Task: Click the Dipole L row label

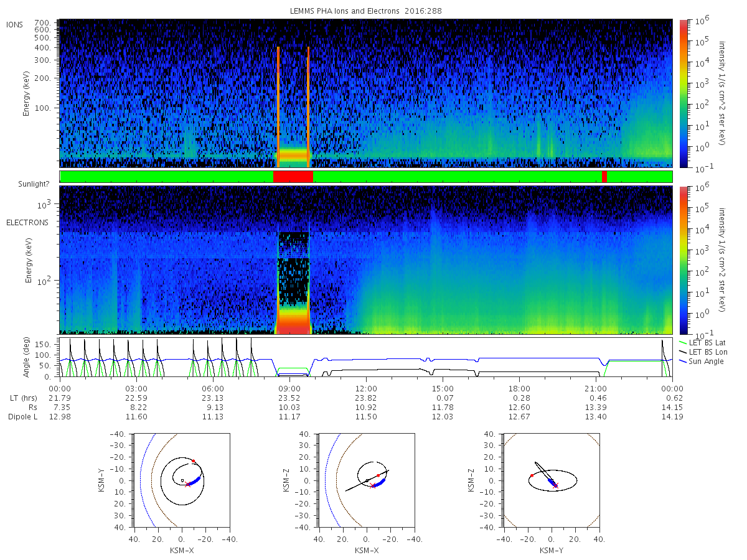Action: [x=22, y=417]
